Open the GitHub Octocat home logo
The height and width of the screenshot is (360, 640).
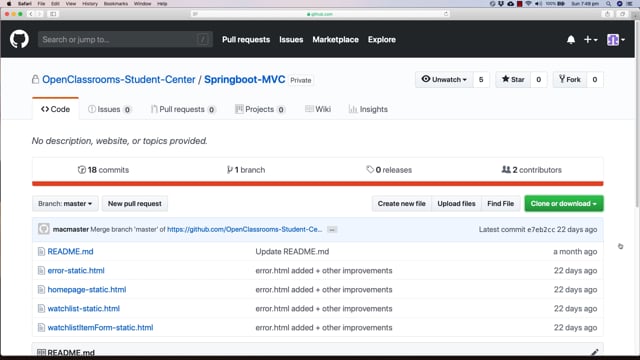pyautogui.click(x=19, y=40)
